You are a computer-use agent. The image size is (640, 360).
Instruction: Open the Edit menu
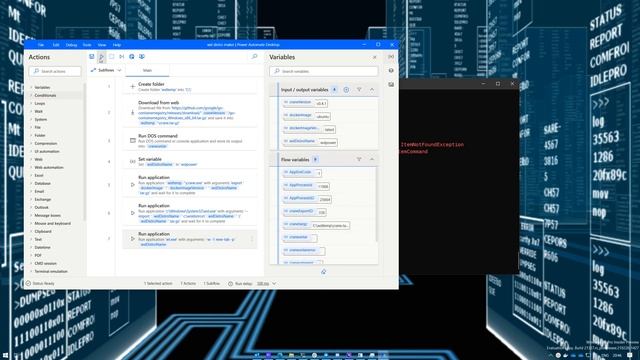[56, 45]
